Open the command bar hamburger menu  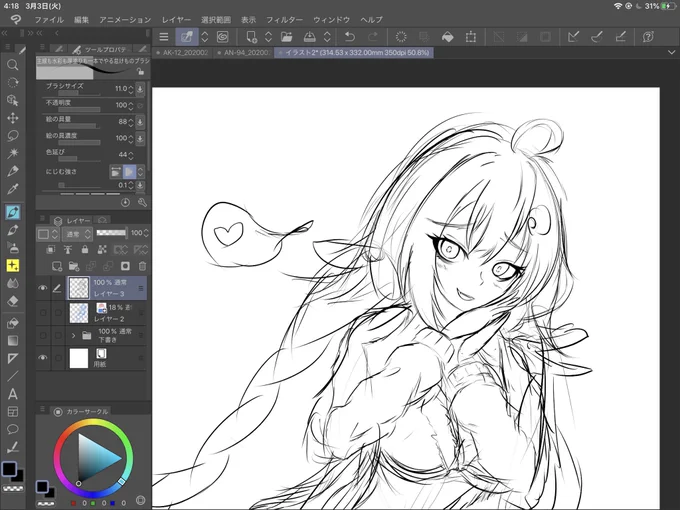tap(163, 37)
